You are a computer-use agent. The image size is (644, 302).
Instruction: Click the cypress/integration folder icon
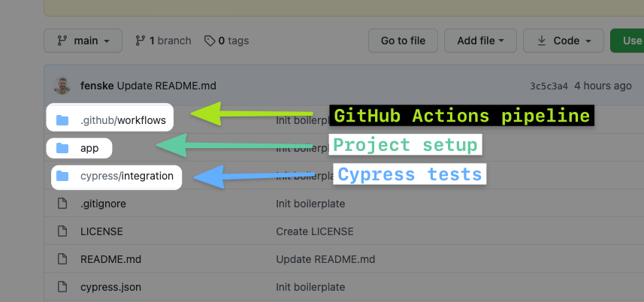tap(62, 176)
